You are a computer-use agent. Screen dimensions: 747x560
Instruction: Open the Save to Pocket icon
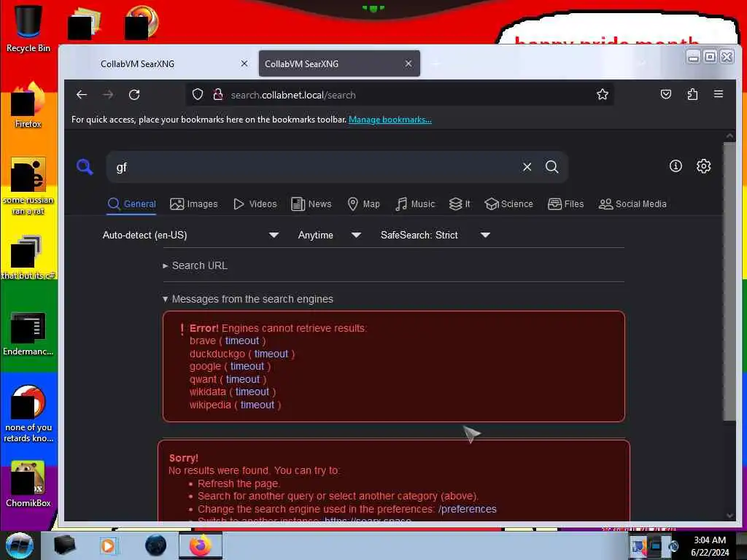666,94
